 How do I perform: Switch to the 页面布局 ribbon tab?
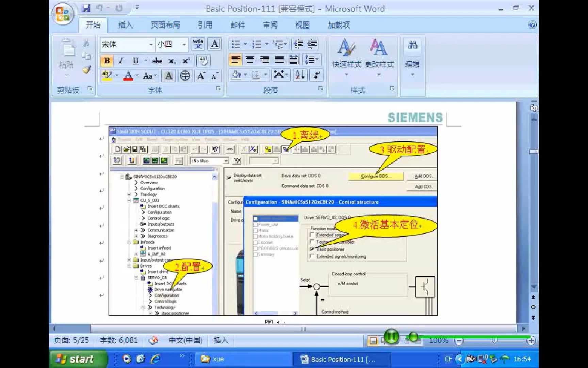(x=165, y=25)
